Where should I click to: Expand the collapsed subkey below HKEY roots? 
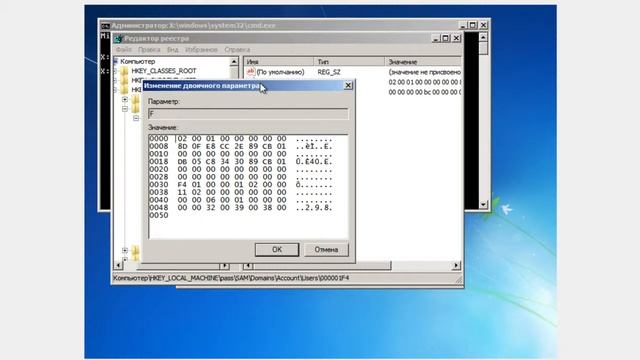point(125,99)
